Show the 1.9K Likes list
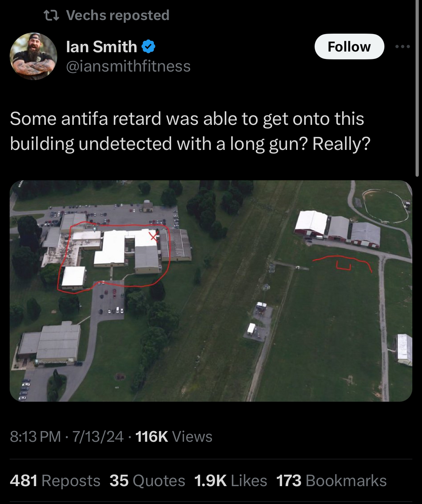The image size is (422, 504). [231, 481]
